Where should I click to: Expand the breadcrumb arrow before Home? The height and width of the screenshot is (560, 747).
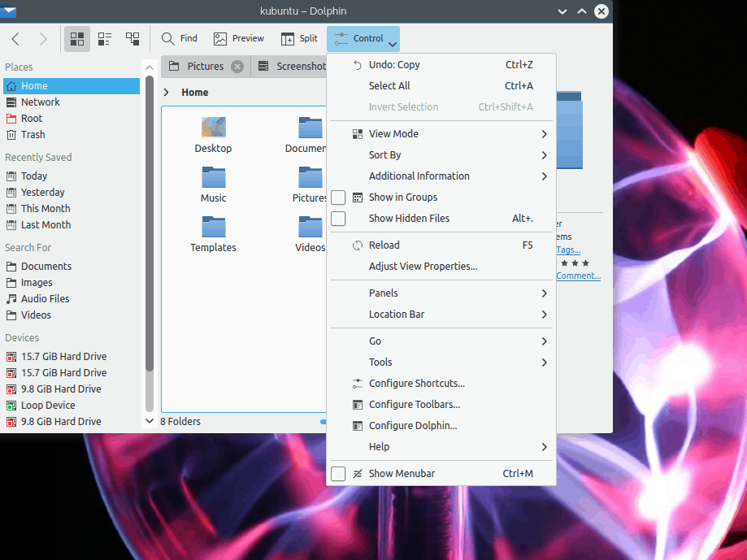167,93
